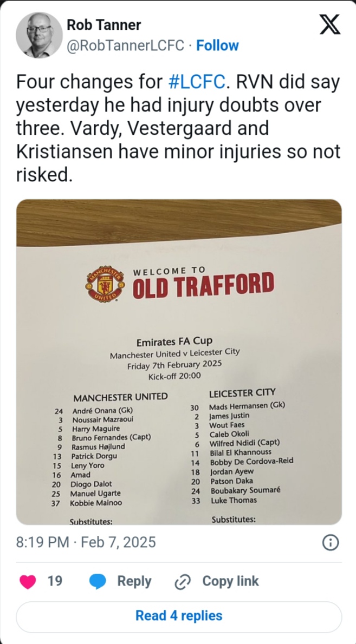Click the like count 19
The height and width of the screenshot is (644, 356).
click(x=55, y=582)
